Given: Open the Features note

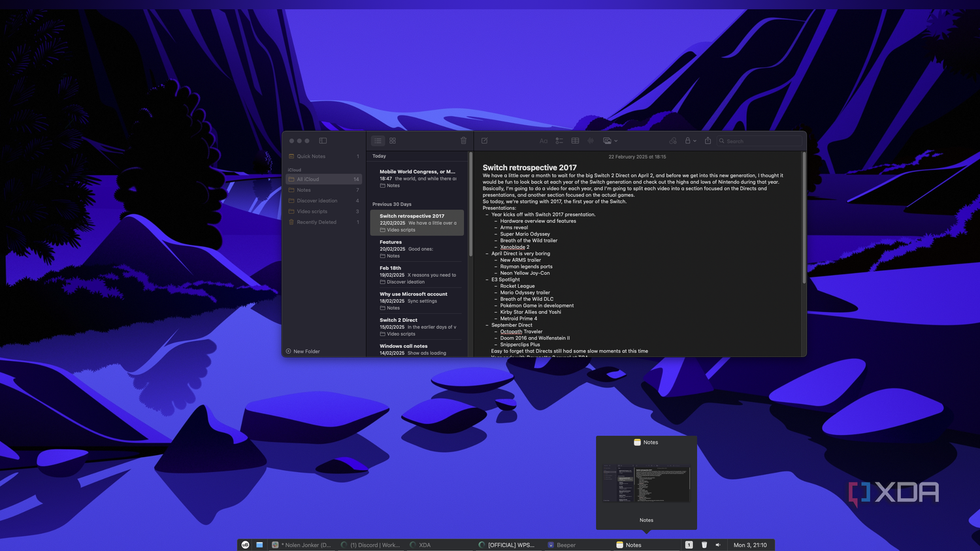Looking at the screenshot, I should 417,249.
